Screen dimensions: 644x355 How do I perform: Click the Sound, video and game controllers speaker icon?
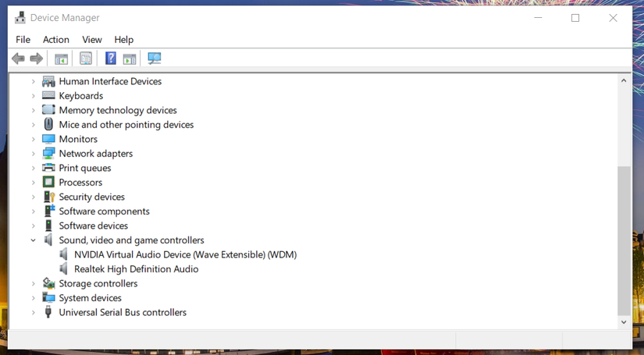click(48, 240)
